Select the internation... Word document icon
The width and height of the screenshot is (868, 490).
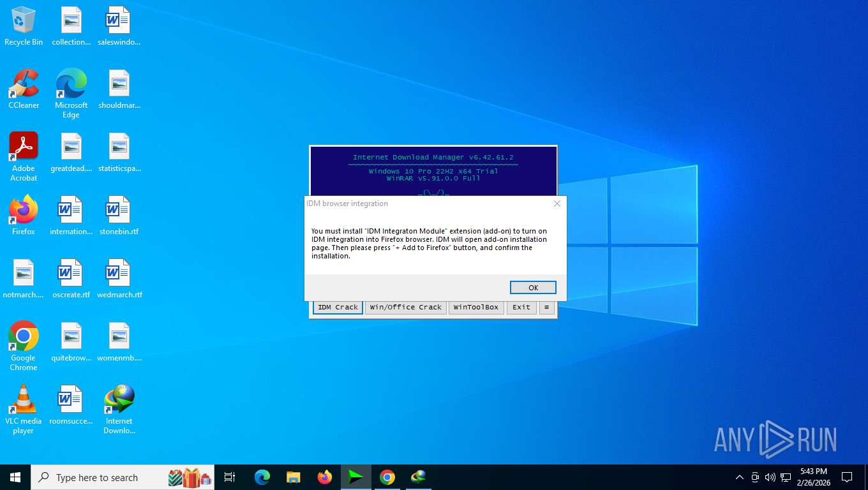[x=71, y=216]
